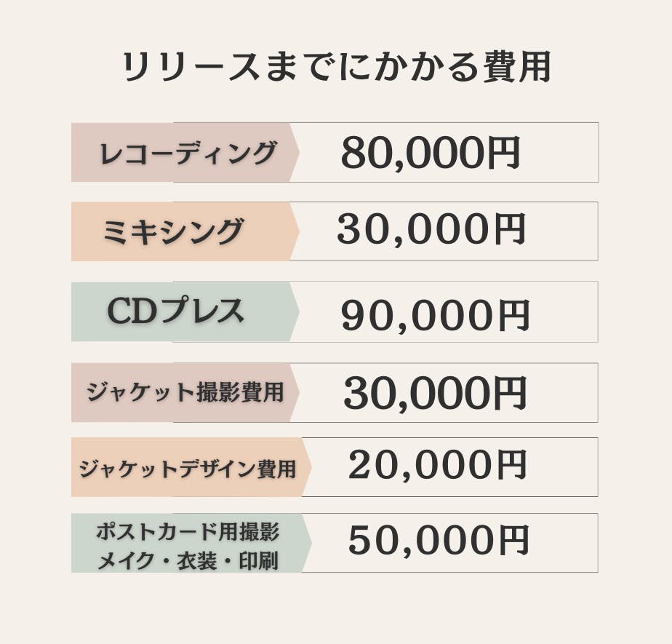Click the 20,000 jacket design price number
Image resolution: width=672 pixels, height=644 pixels.
417,466
